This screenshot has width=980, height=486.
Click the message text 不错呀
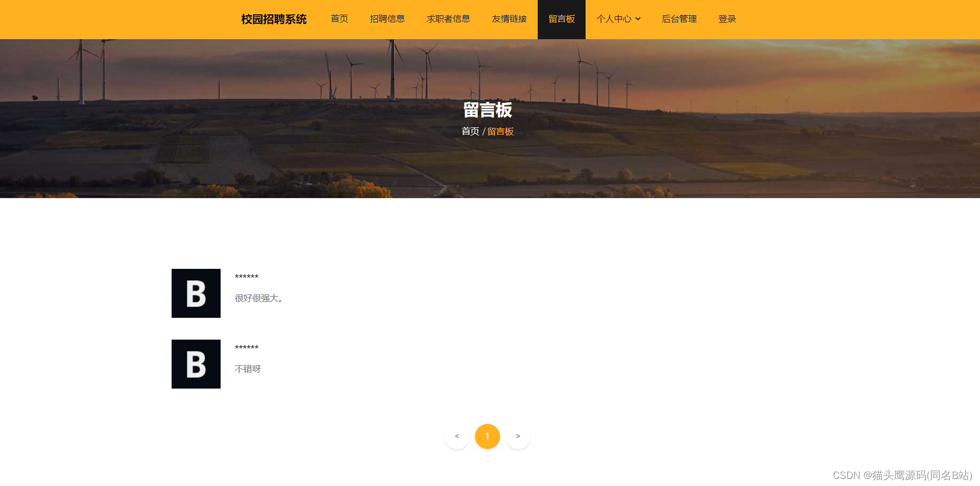[x=248, y=369]
